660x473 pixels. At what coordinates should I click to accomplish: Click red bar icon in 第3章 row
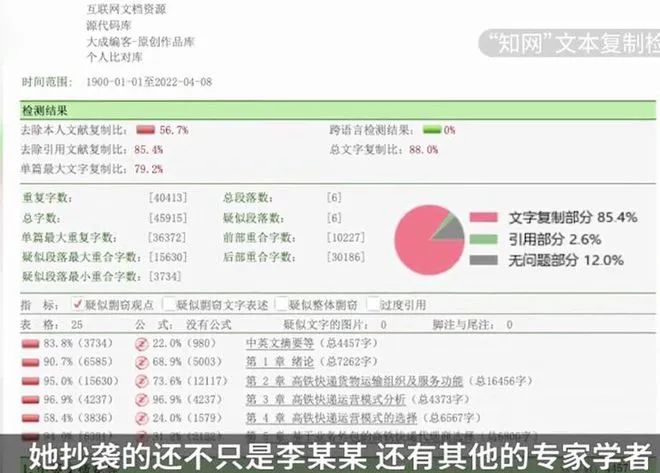pyautogui.click(x=30, y=400)
